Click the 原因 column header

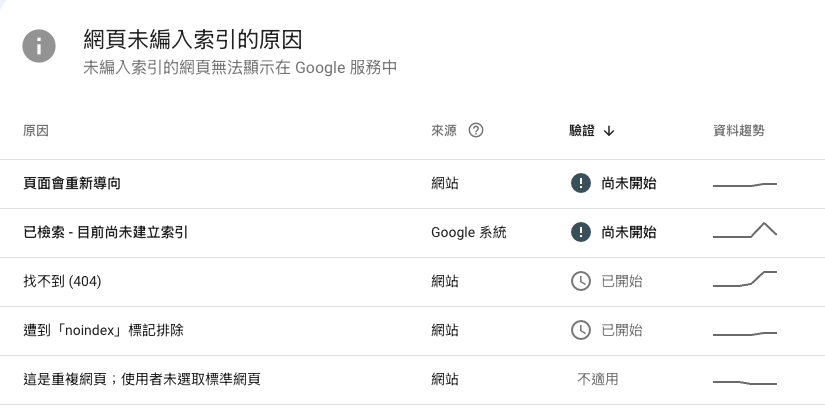point(35,131)
